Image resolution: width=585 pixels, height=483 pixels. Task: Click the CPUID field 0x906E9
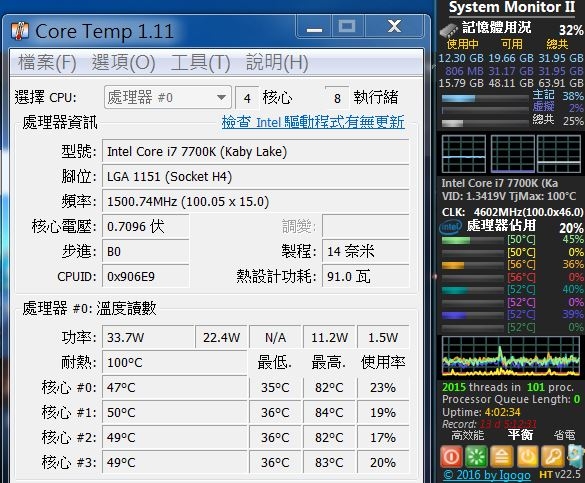(x=146, y=276)
